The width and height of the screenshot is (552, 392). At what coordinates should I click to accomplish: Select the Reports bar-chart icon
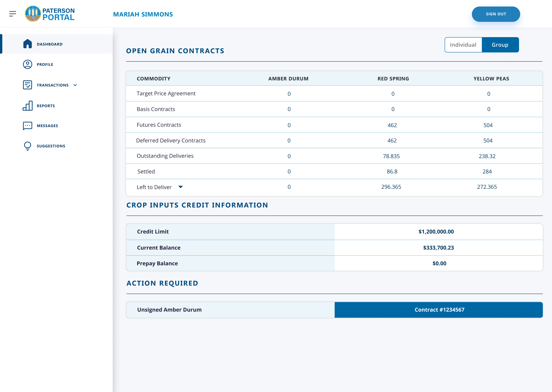(x=27, y=105)
